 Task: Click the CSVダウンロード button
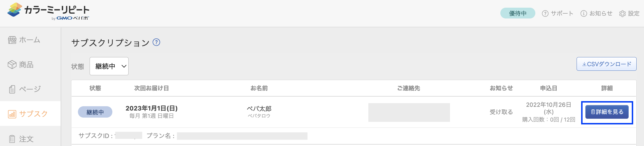click(x=606, y=64)
